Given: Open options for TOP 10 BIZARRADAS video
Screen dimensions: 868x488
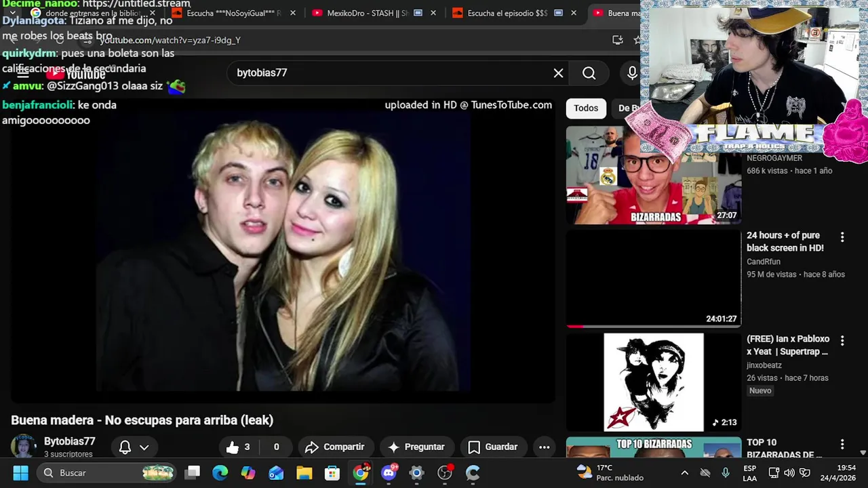Looking at the screenshot, I should click(842, 444).
